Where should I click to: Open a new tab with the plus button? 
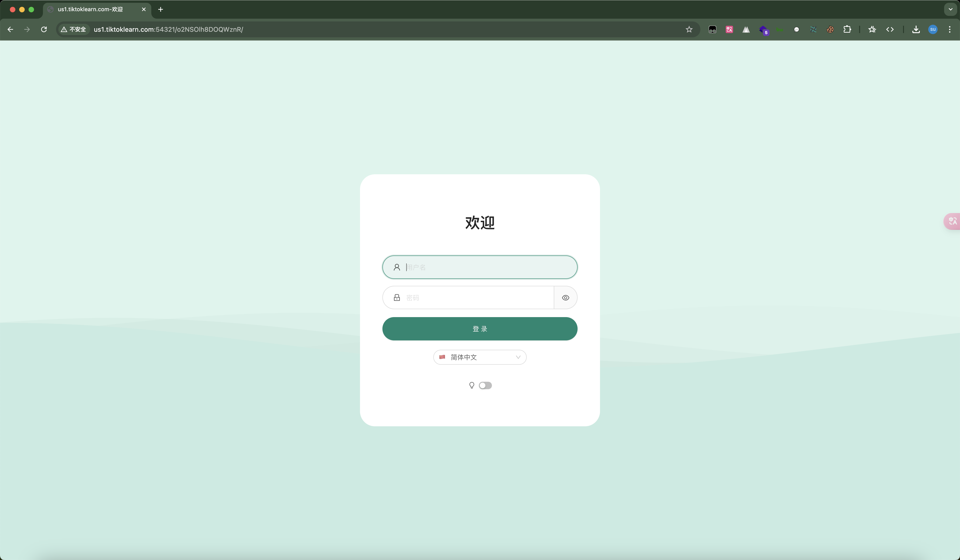160,9
